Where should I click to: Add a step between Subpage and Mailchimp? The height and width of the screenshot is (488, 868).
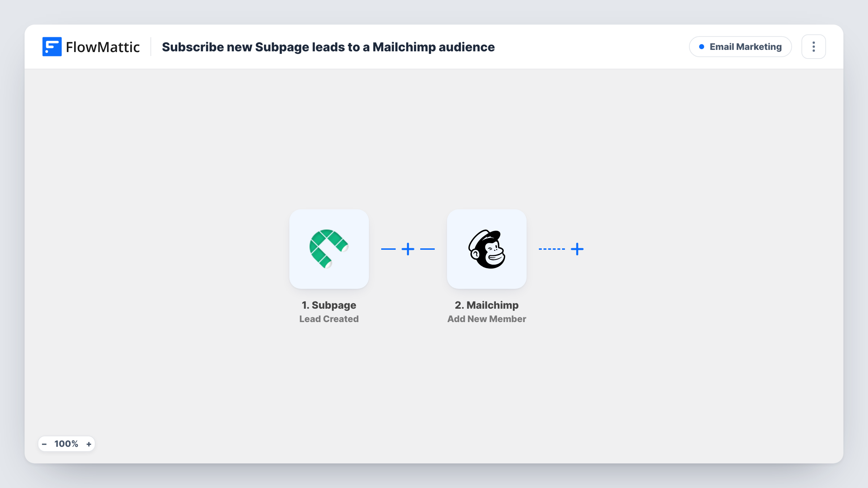point(408,249)
